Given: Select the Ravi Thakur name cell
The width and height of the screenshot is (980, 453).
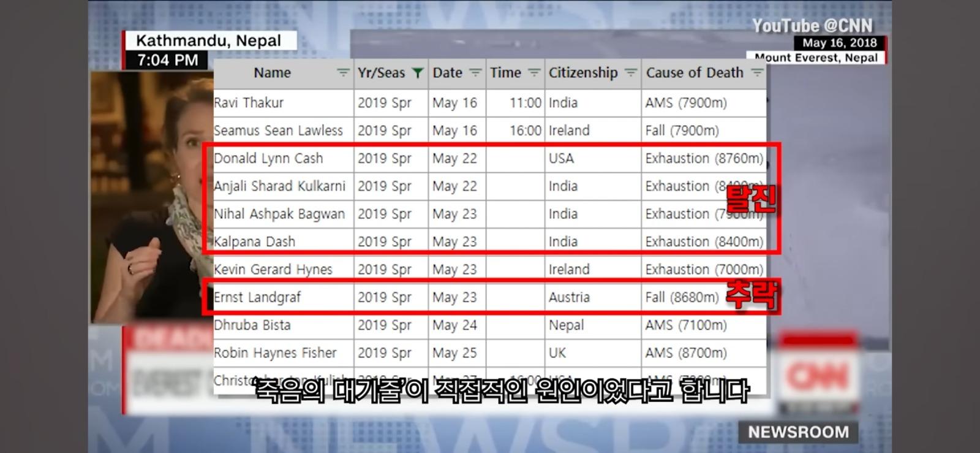Looking at the screenshot, I should click(284, 103).
